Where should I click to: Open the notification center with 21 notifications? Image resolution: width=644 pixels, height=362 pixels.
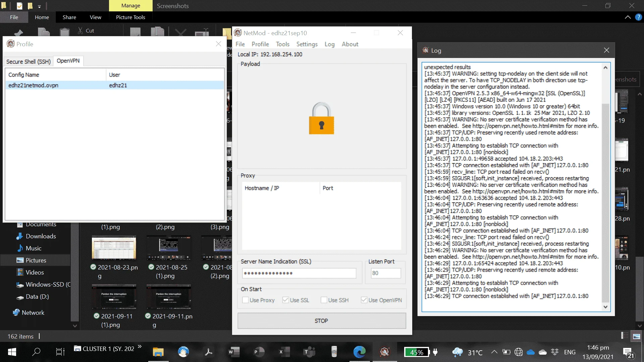628,353
